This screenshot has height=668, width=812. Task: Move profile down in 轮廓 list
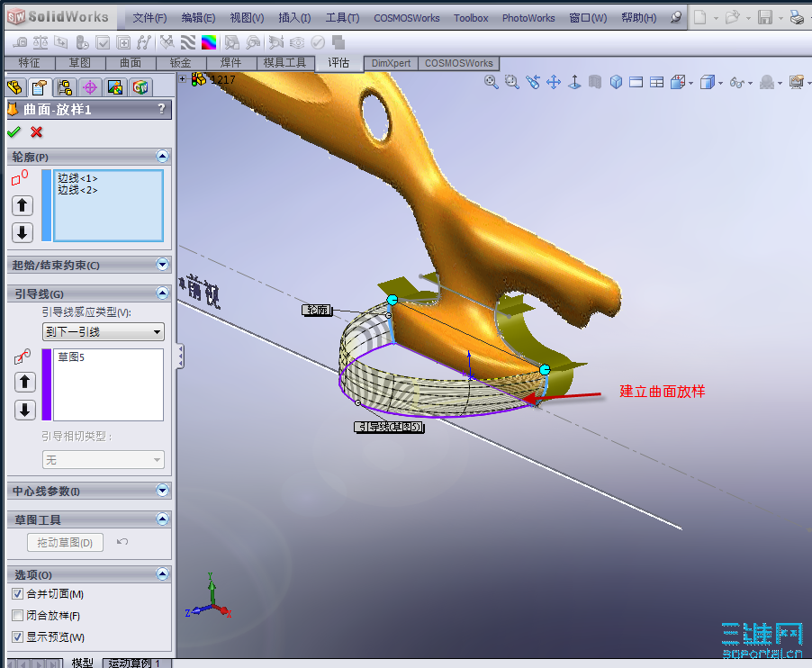tap(23, 232)
